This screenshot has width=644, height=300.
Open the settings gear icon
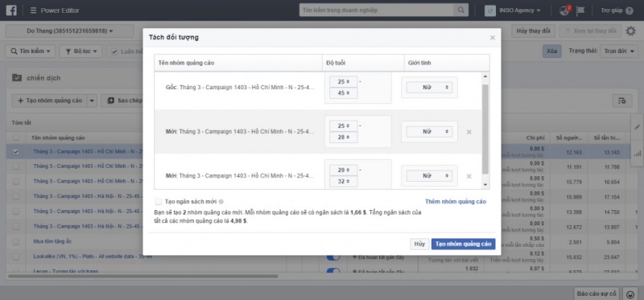[630, 31]
